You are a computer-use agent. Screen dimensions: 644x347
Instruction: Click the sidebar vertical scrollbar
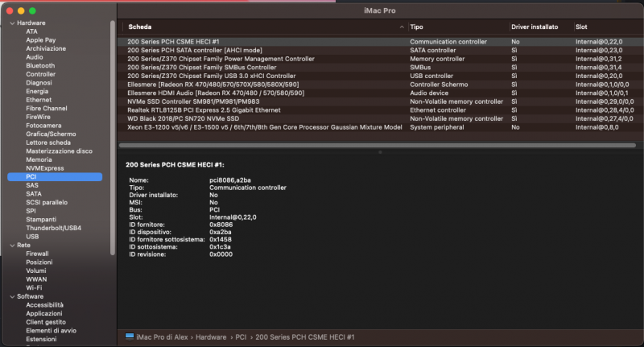point(113,138)
